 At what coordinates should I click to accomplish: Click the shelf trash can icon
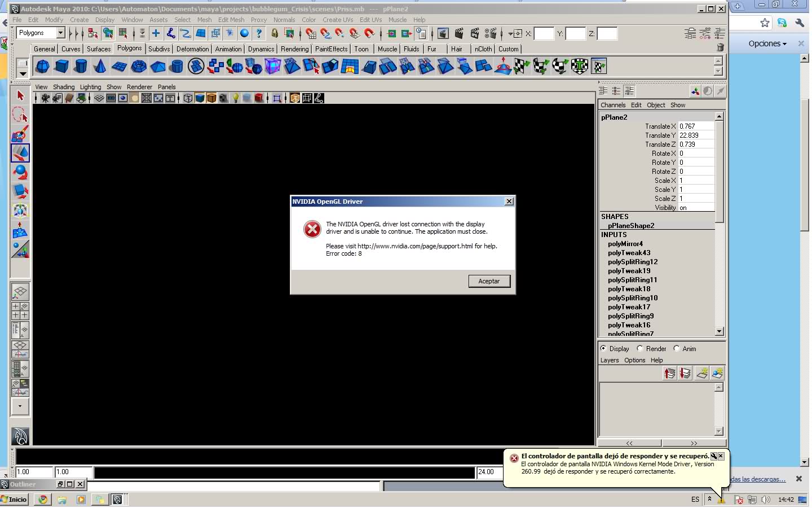click(720, 48)
